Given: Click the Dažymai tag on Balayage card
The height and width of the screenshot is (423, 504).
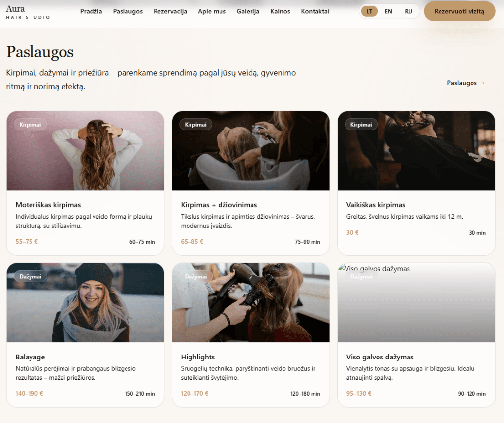Looking at the screenshot, I should [30, 277].
